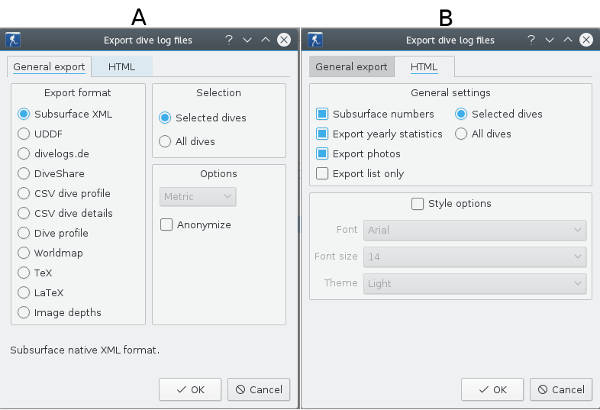Viewport: 600px width, 410px height.
Task: Switch to General export tab in window B
Action: pyautogui.click(x=351, y=67)
